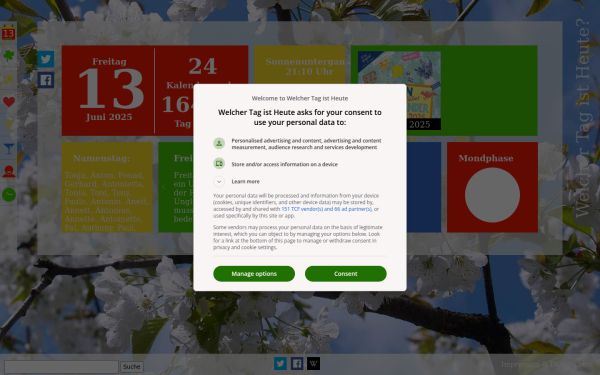Open the Personalised advertising and content purpose text

[x=306, y=144]
